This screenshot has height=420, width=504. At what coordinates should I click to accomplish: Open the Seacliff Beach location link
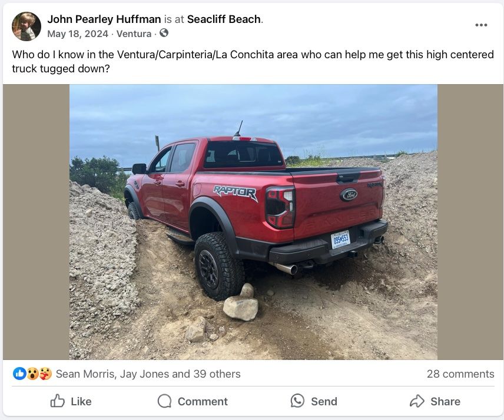point(224,19)
